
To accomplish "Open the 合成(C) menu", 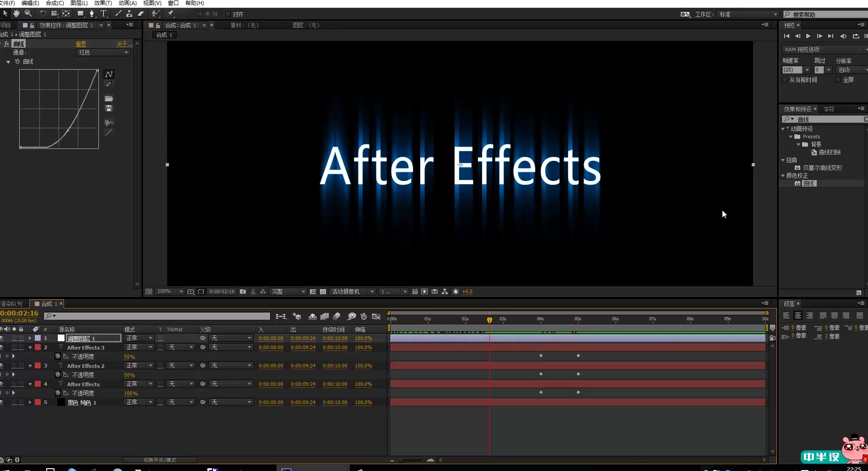I will click(54, 3).
